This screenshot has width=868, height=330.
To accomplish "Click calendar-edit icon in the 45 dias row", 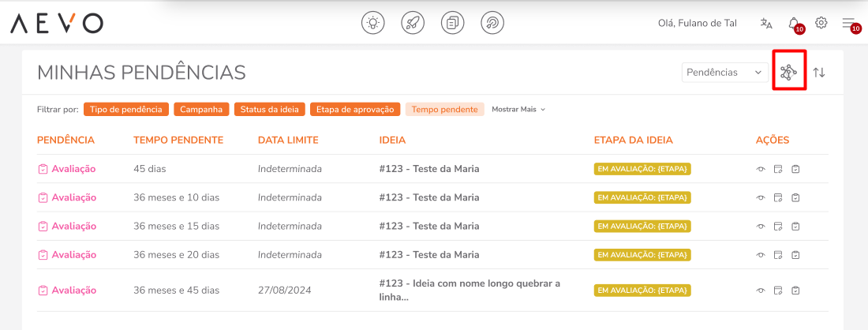I will pyautogui.click(x=778, y=169).
